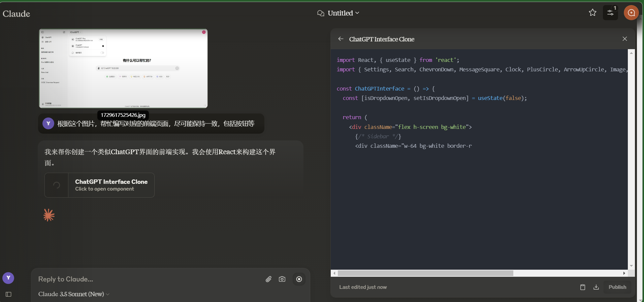Open the Untitled chat title dropdown

343,13
